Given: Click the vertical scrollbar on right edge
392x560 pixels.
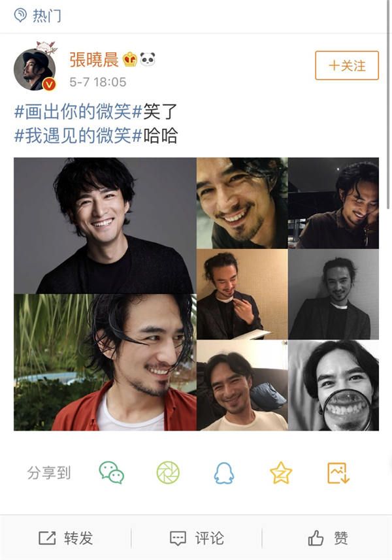Looking at the screenshot, I should click(x=389, y=105).
